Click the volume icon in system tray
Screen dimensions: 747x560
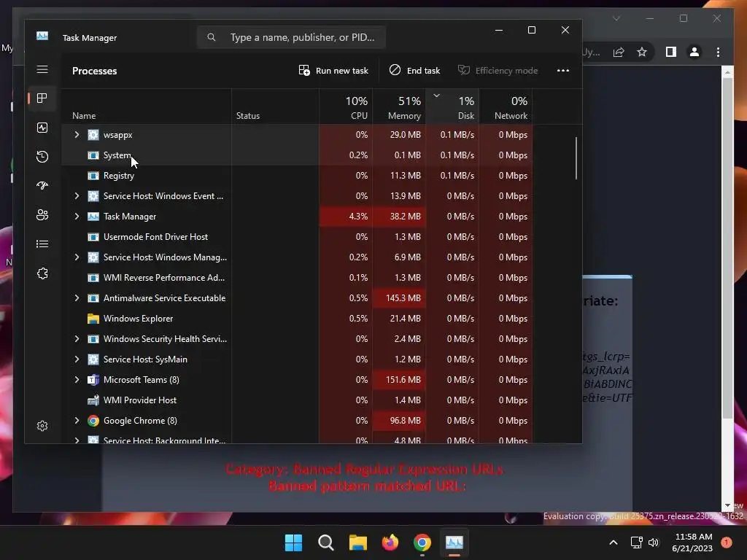(x=654, y=542)
